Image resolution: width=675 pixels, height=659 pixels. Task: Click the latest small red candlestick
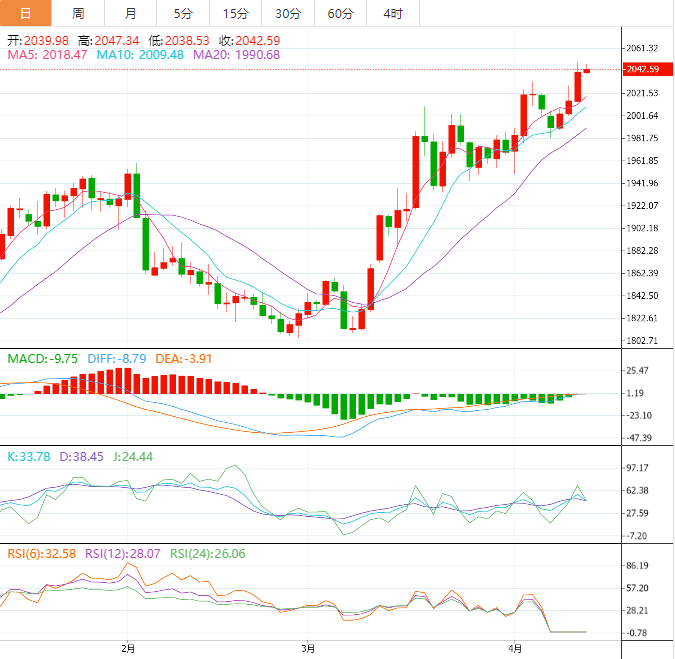click(x=586, y=71)
